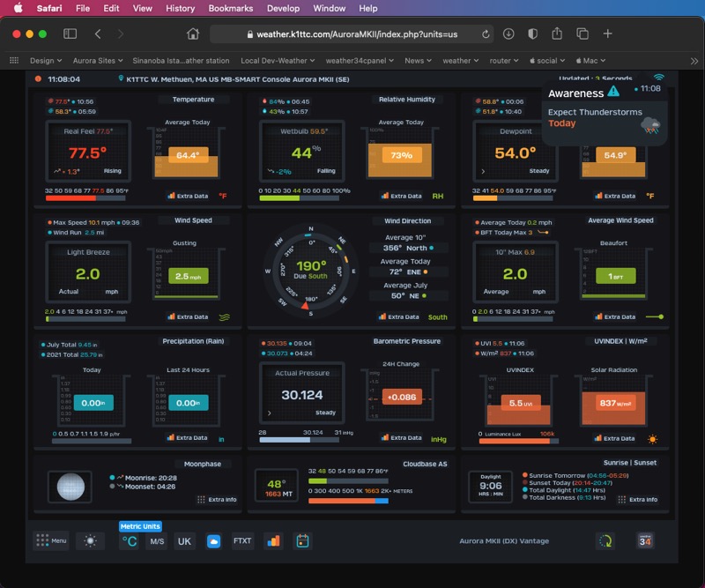705x588 pixels.
Task: Open the Menu grid button
Action: (51, 540)
